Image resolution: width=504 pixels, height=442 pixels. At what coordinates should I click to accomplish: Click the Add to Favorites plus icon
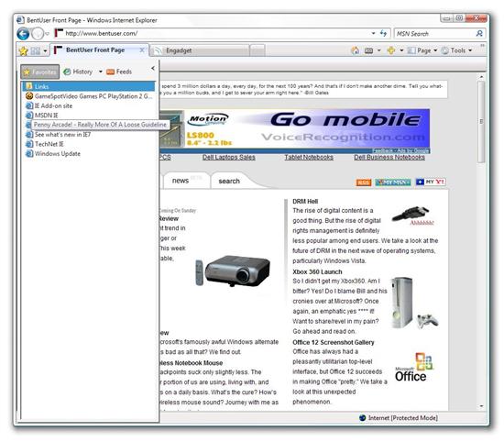[x=391, y=50]
